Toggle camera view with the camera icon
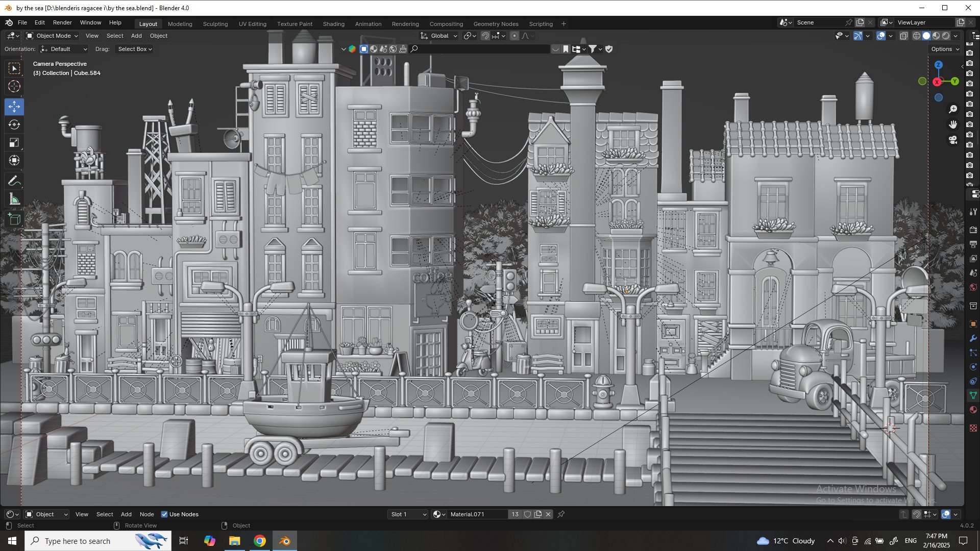 [952, 140]
